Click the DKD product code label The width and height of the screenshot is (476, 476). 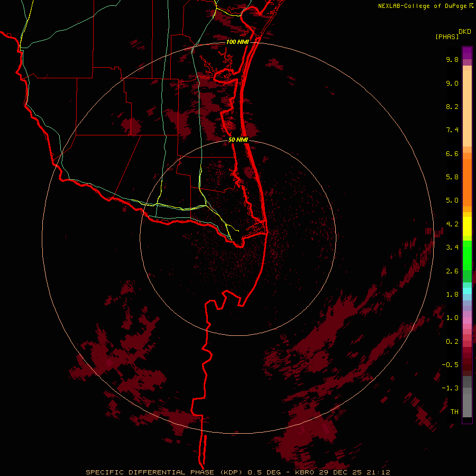point(465,31)
